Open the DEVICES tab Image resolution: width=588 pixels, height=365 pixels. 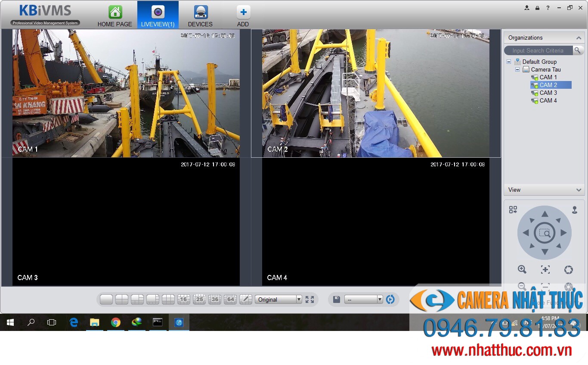200,16
